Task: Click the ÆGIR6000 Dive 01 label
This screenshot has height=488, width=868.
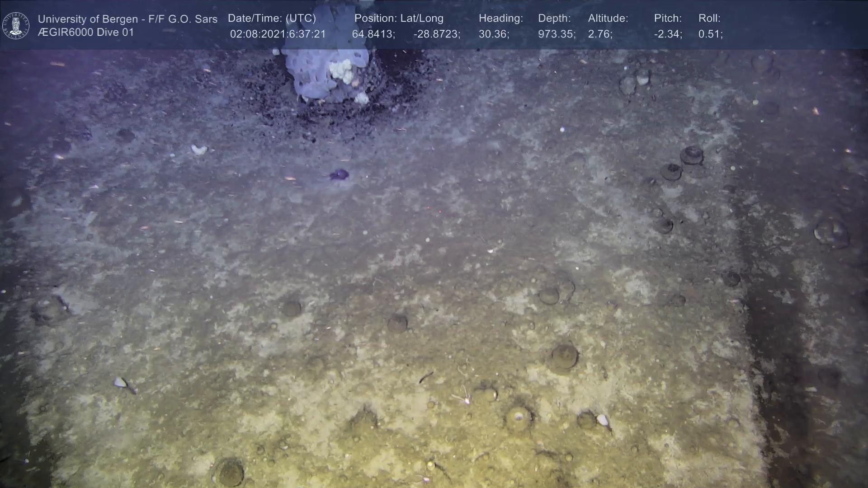Action: tap(86, 33)
